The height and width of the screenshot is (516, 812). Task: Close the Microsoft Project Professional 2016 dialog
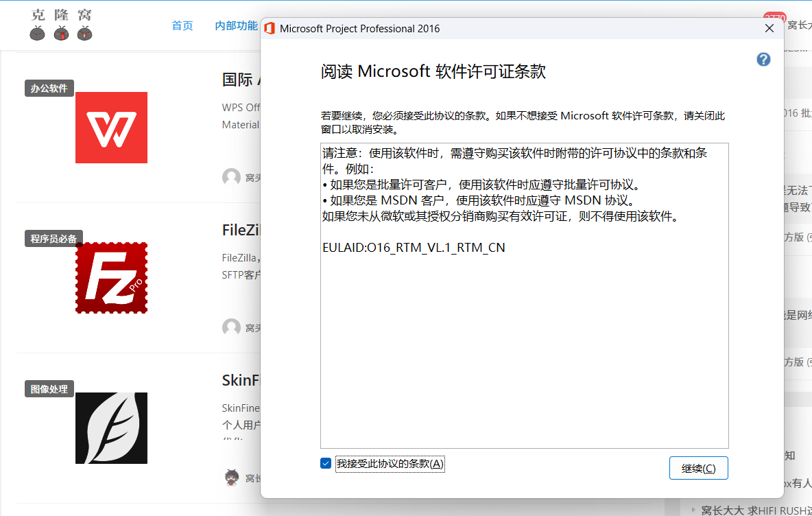769,29
